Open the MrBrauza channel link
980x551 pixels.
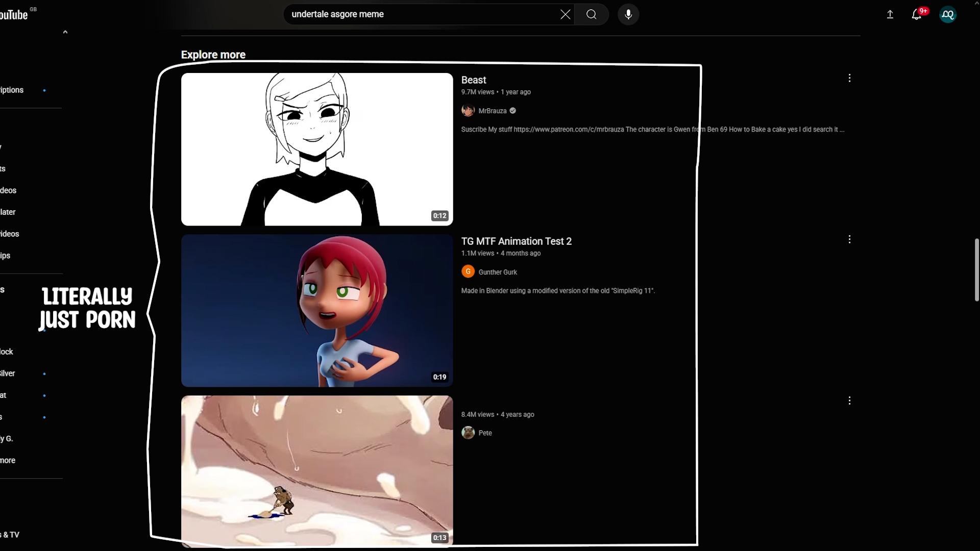pos(492,111)
